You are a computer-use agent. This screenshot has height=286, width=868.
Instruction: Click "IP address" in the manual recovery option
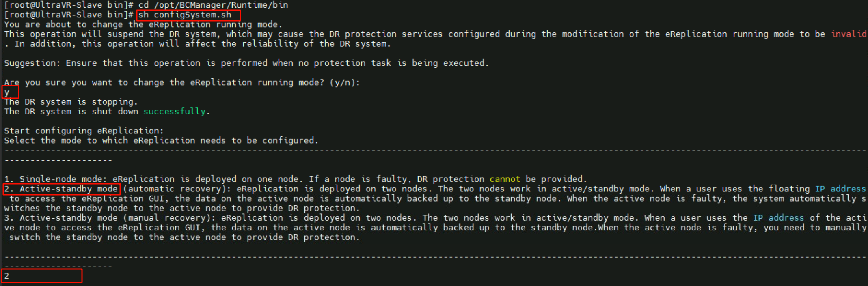[778, 218]
